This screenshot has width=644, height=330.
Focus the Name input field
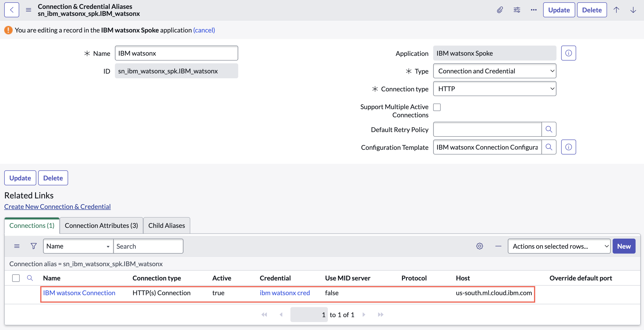click(176, 53)
